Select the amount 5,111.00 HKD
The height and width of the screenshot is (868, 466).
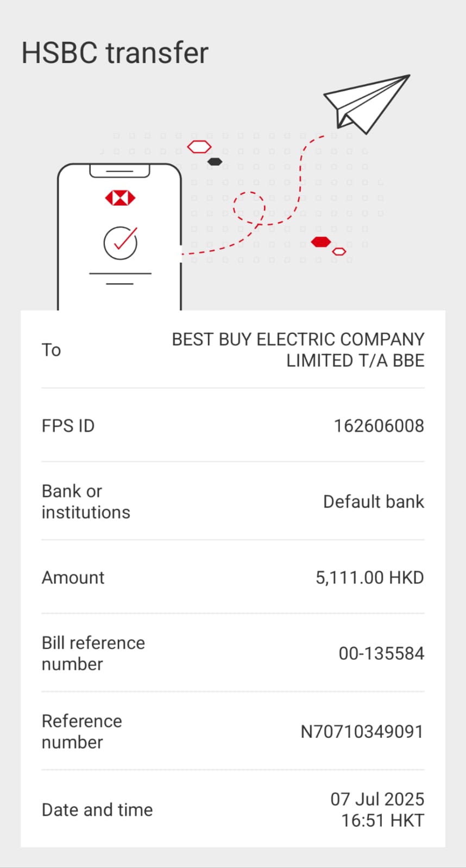[369, 578]
